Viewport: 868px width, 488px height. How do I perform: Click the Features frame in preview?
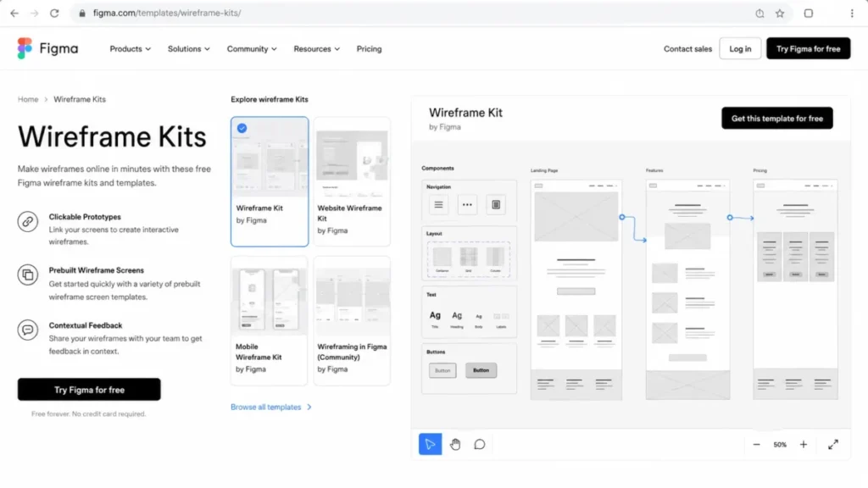click(687, 290)
